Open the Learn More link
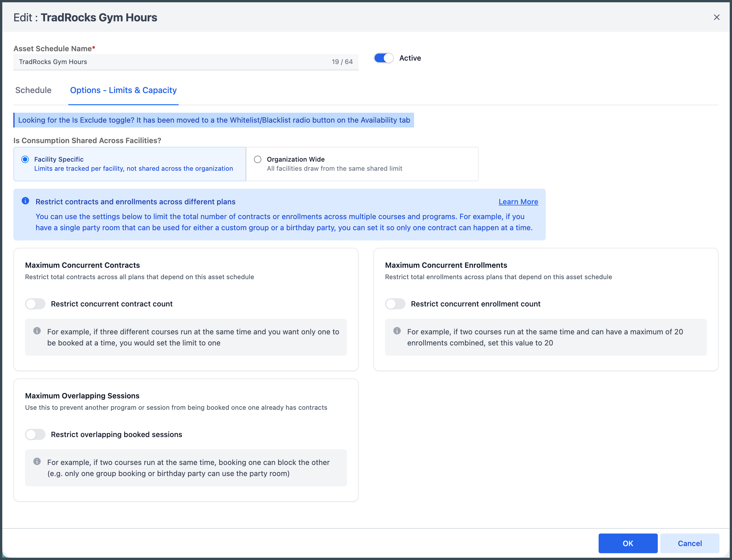This screenshot has height=560, width=732. pyautogui.click(x=518, y=202)
